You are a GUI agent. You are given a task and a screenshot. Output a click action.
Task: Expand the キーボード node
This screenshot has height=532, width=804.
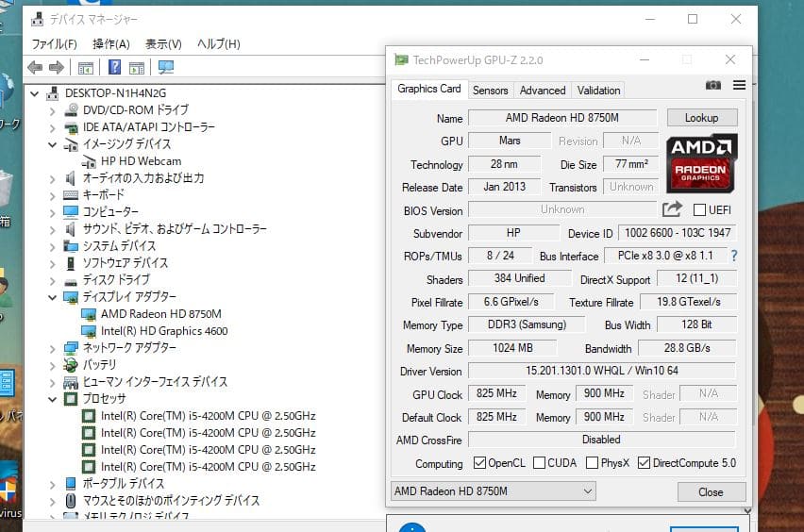click(52, 195)
